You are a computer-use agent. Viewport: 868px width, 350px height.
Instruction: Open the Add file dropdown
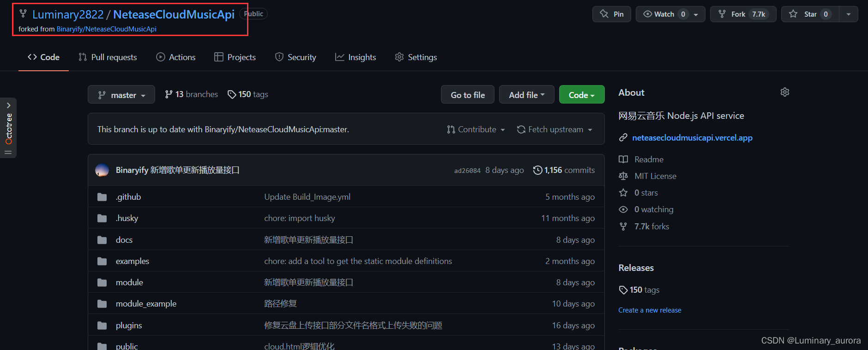[527, 95]
